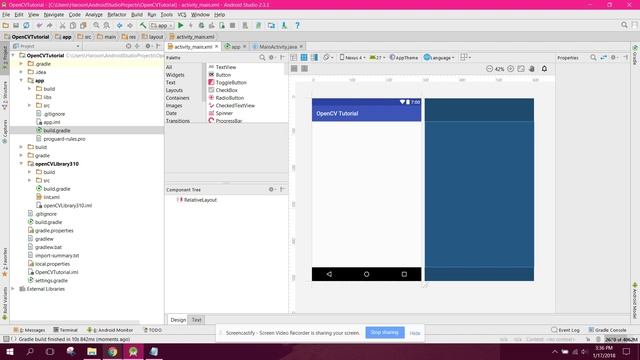Switch to the MainActivity.java editor tab
Screen dimensions: 640x360
(278, 47)
